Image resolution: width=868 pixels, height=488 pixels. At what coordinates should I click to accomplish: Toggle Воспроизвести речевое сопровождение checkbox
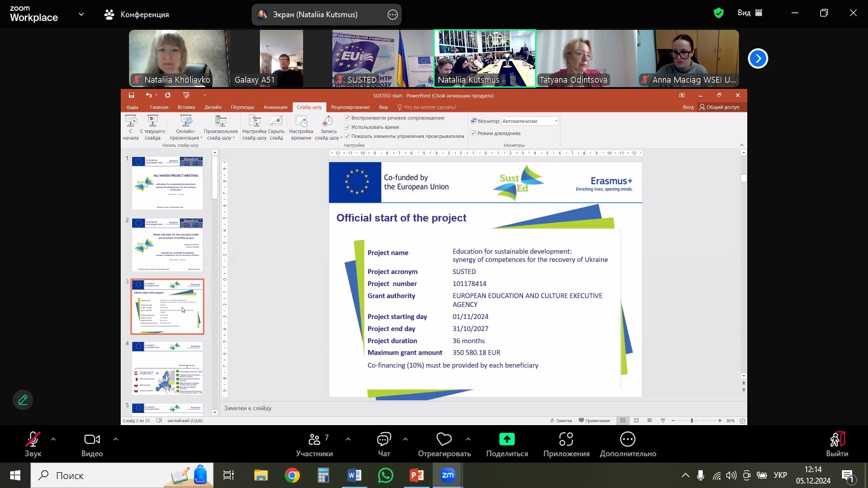348,118
